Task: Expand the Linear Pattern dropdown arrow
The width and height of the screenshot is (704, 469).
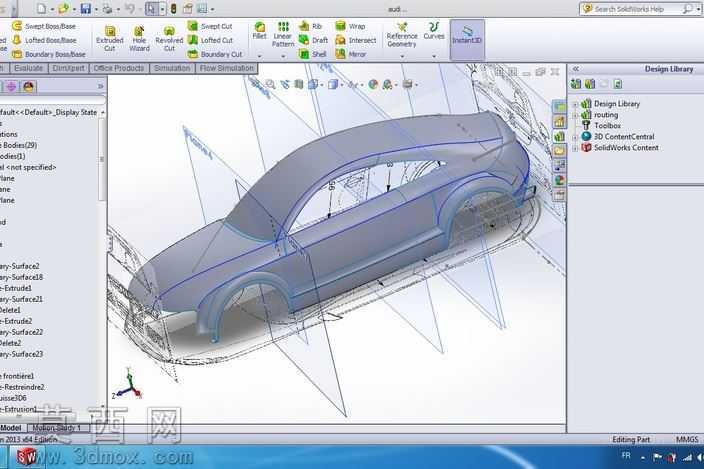Action: [283, 56]
